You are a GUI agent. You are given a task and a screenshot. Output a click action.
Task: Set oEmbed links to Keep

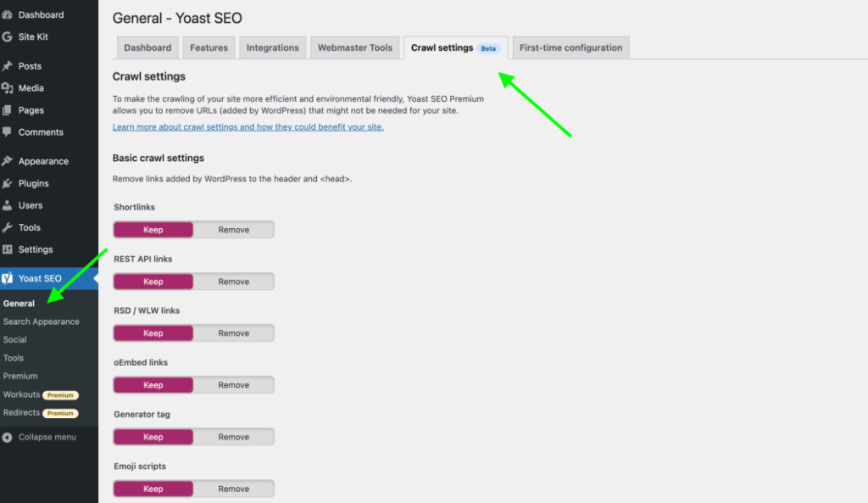[x=153, y=385]
